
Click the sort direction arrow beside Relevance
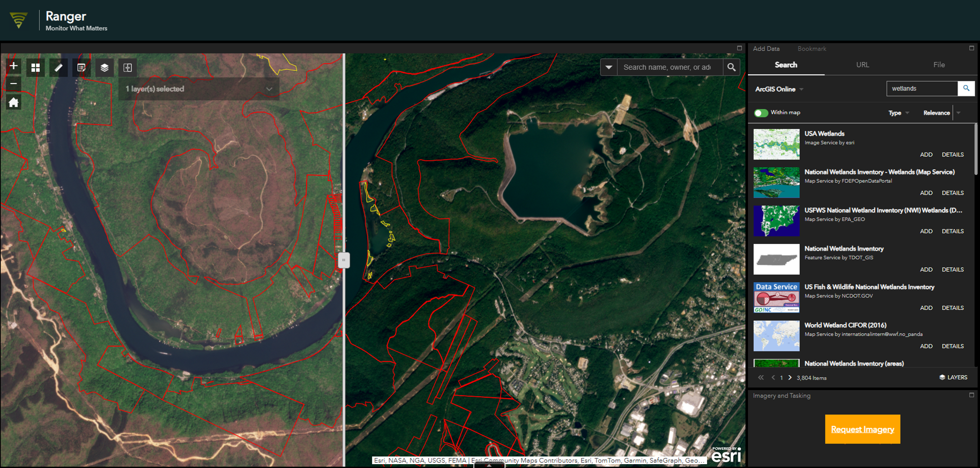958,113
